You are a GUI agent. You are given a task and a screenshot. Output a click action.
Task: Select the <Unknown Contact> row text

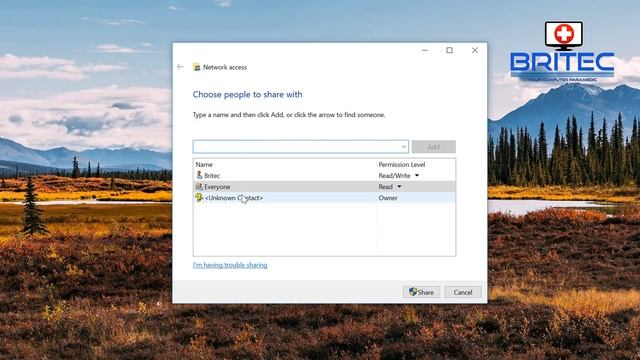click(234, 198)
